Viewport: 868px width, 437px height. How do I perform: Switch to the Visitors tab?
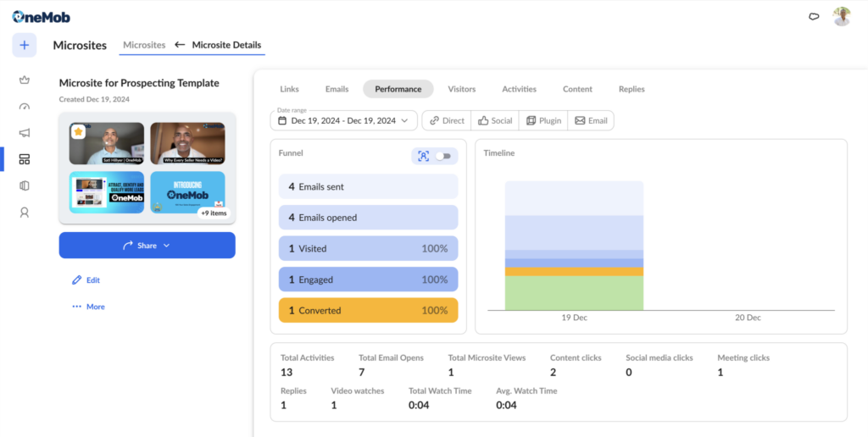(x=461, y=89)
